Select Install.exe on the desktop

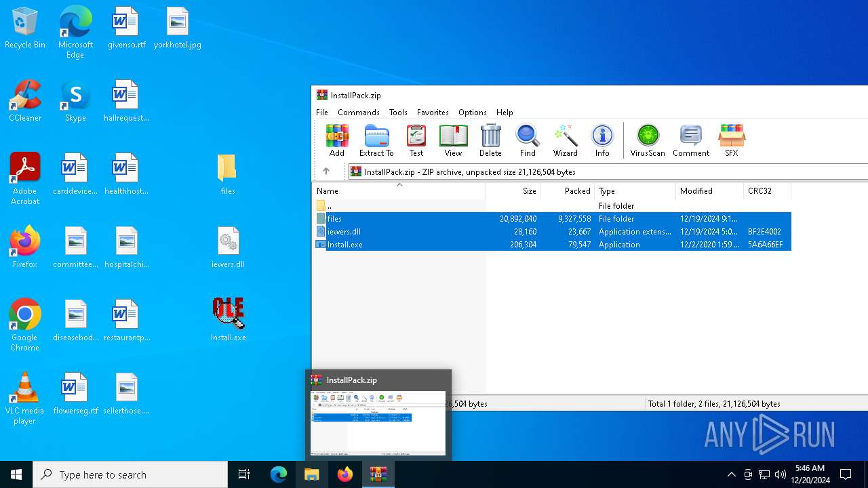(228, 320)
